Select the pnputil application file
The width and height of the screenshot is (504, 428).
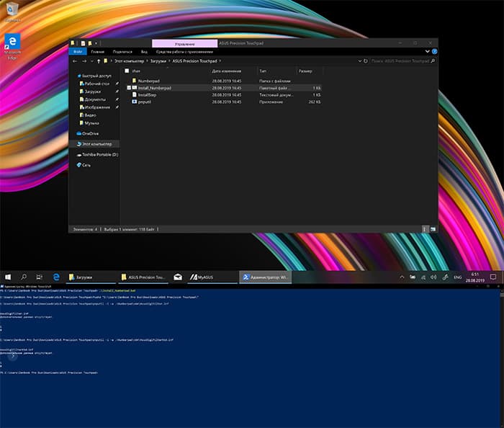pyautogui.click(x=145, y=102)
